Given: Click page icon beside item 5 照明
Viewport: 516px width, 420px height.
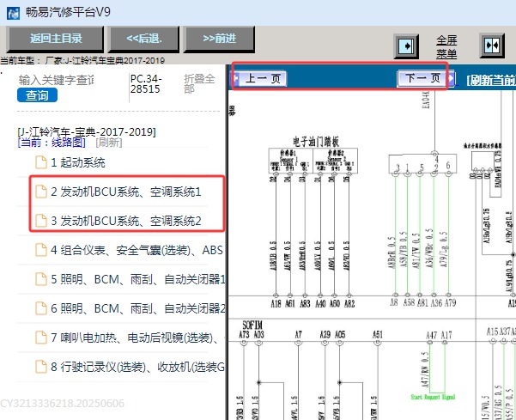Looking at the screenshot, I should (41, 279).
